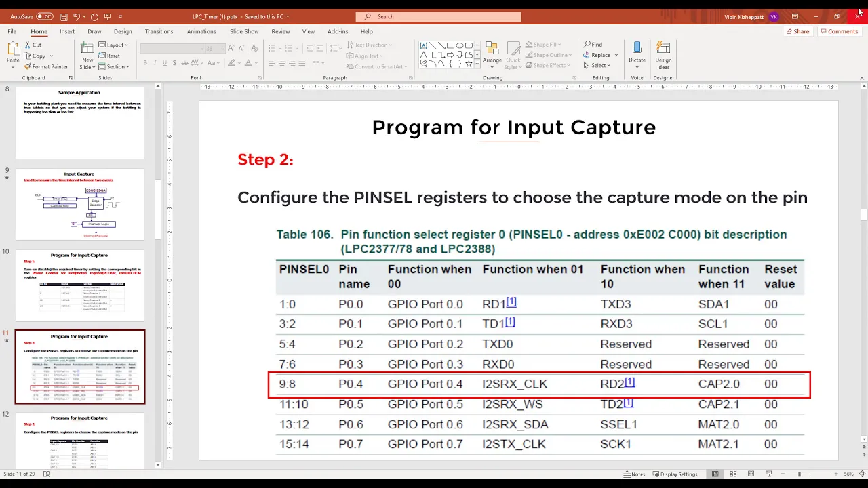Open the Animations tab
Viewport: 868px width, 488px height.
pyautogui.click(x=201, y=31)
